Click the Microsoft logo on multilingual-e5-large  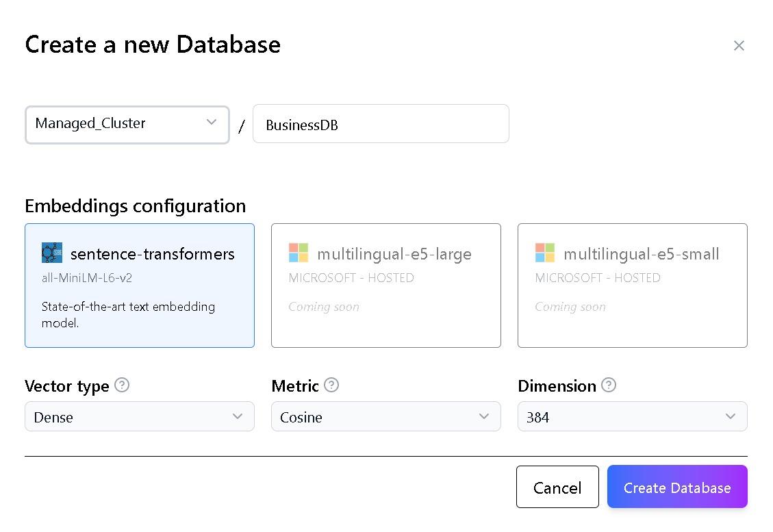pos(299,253)
